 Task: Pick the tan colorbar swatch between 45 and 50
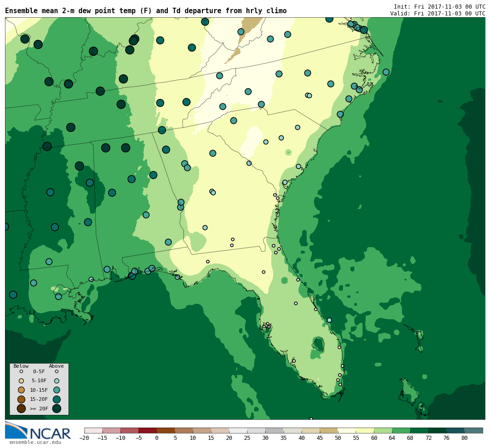[329, 430]
